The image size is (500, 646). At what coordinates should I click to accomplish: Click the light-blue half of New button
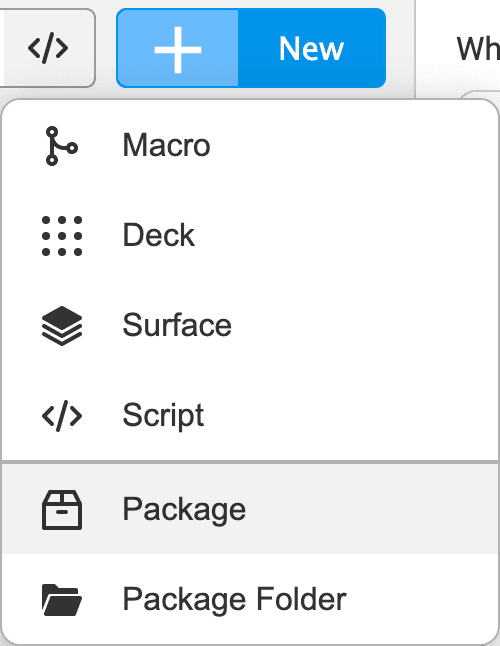pos(178,48)
